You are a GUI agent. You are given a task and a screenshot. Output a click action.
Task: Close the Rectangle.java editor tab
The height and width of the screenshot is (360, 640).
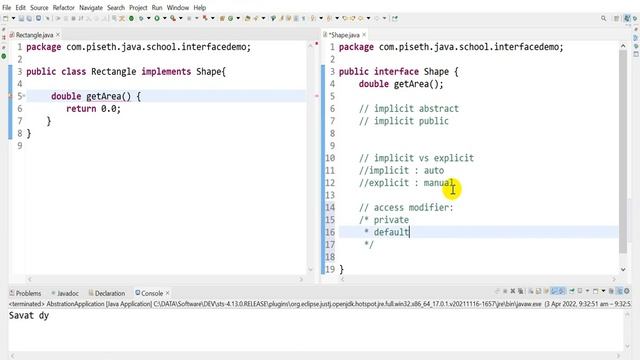point(58,35)
